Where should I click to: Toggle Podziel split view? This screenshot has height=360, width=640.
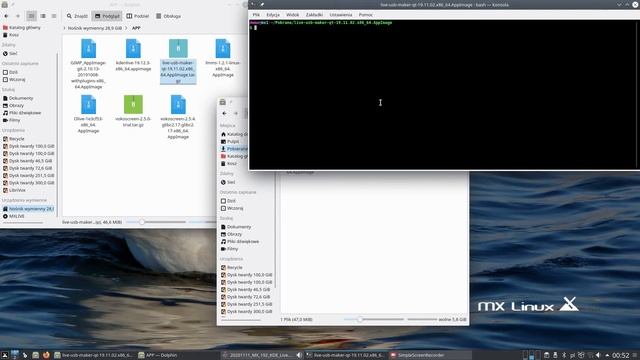tap(138, 16)
